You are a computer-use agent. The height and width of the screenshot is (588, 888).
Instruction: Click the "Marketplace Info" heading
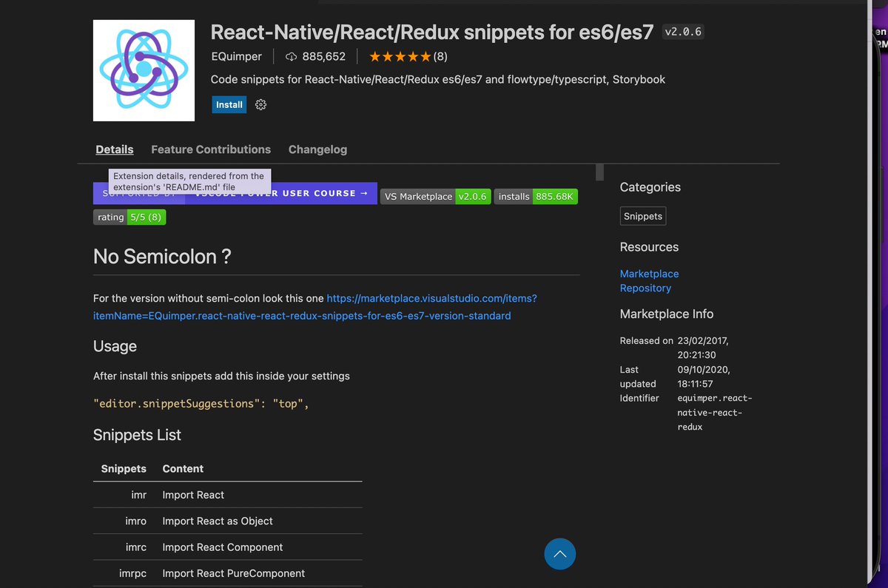(x=667, y=314)
